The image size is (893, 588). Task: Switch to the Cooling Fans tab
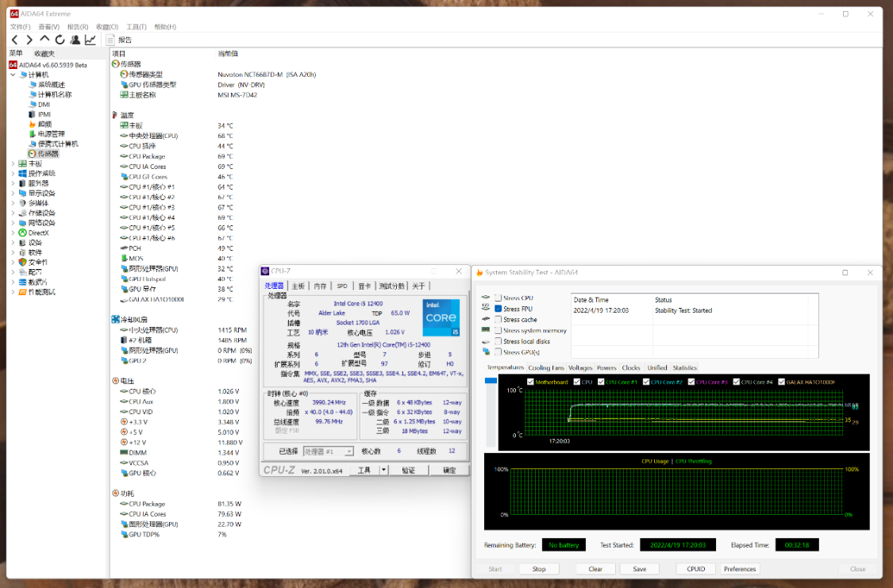click(x=546, y=367)
